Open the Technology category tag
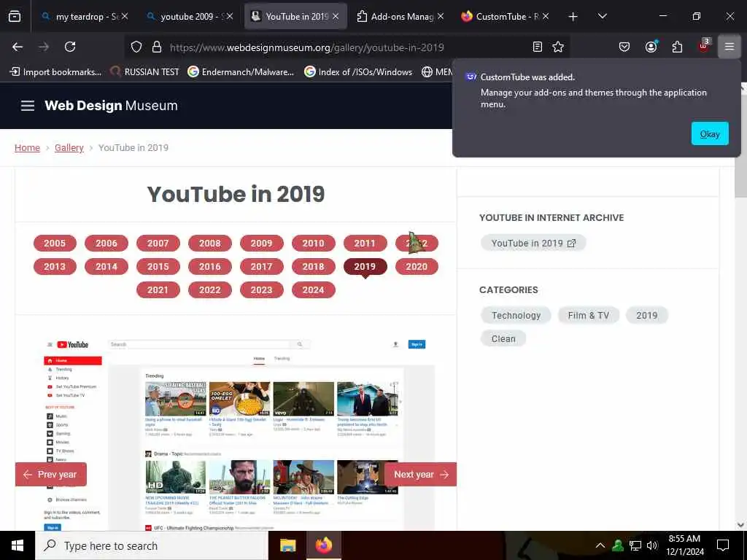Screen dimensions: 747x560 516,315
